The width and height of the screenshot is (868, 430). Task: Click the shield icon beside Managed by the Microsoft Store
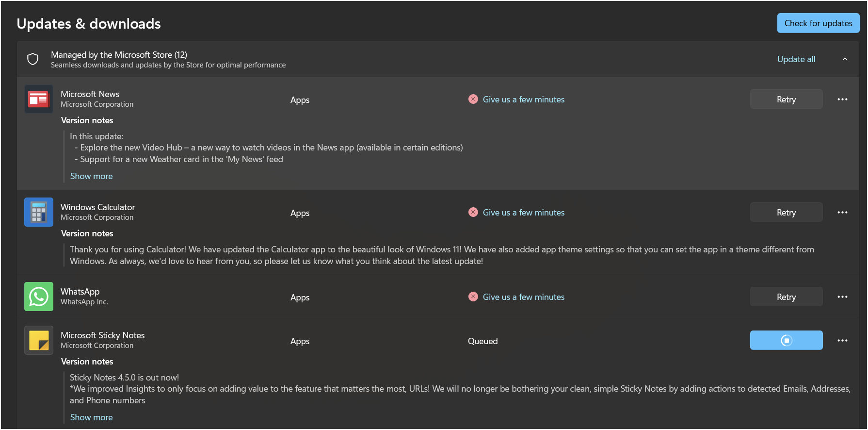click(32, 59)
